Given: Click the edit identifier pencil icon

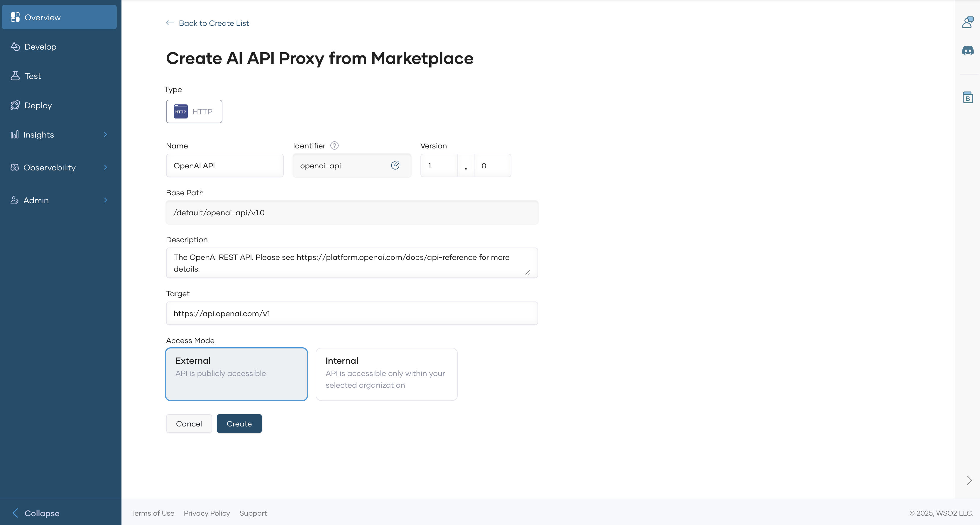Looking at the screenshot, I should (x=395, y=165).
